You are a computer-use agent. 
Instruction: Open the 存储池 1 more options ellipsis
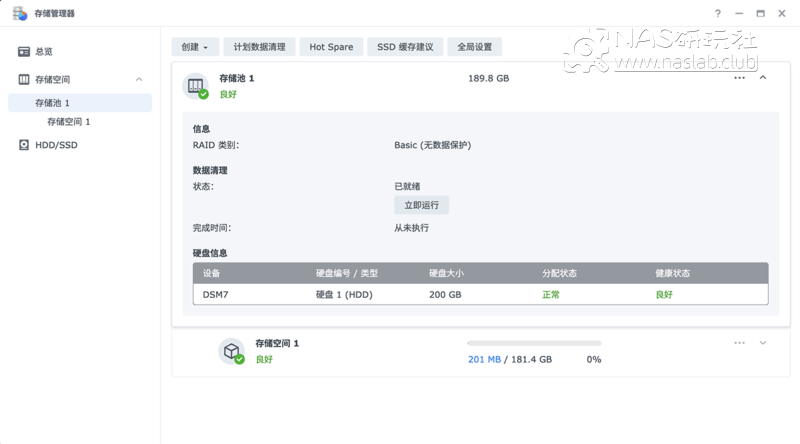[x=740, y=78]
